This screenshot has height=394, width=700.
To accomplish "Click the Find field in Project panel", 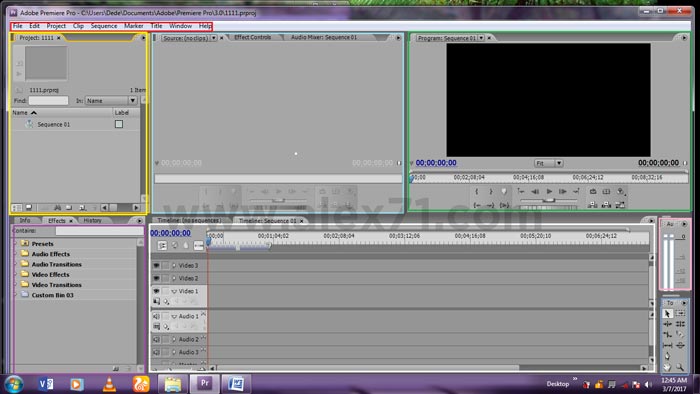I will point(48,101).
